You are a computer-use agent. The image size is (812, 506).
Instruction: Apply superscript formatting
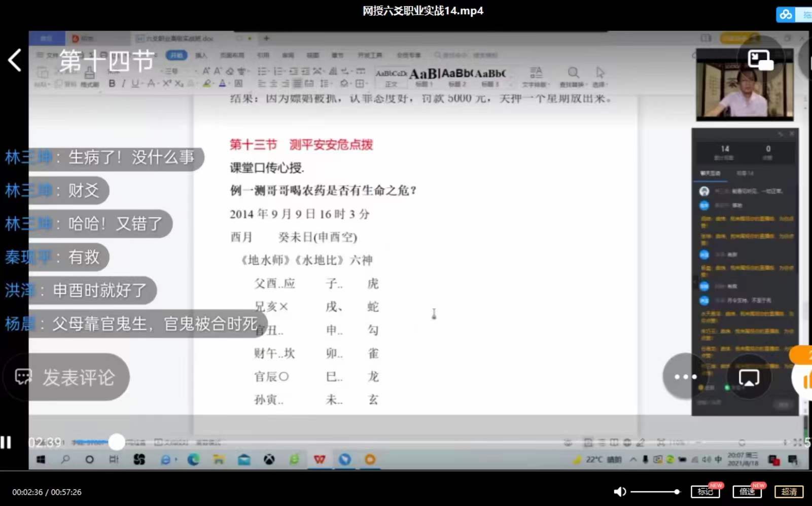click(167, 84)
